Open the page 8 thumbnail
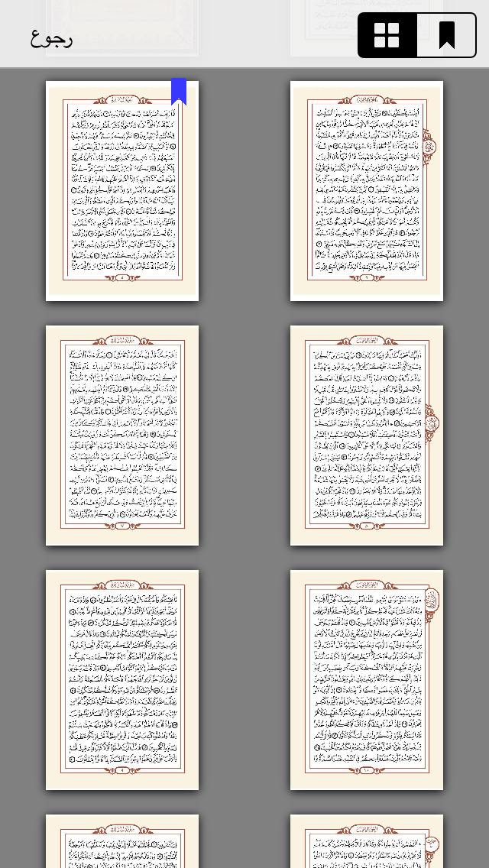This screenshot has height=868, width=489. tap(367, 436)
